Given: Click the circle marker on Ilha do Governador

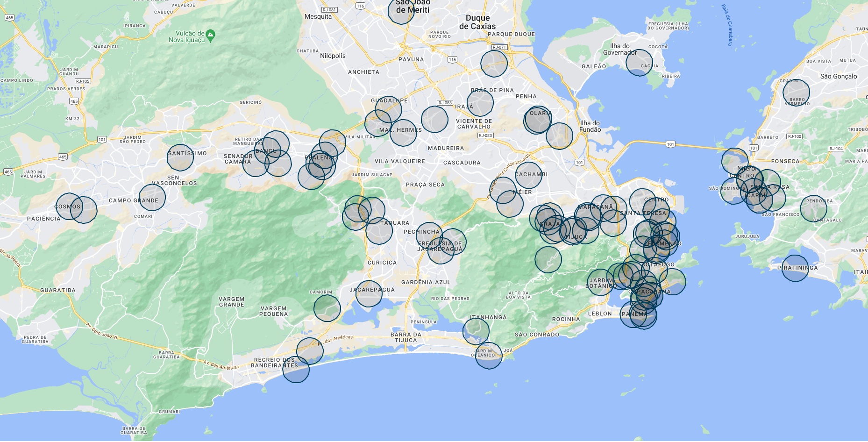Looking at the screenshot, I should [x=639, y=63].
